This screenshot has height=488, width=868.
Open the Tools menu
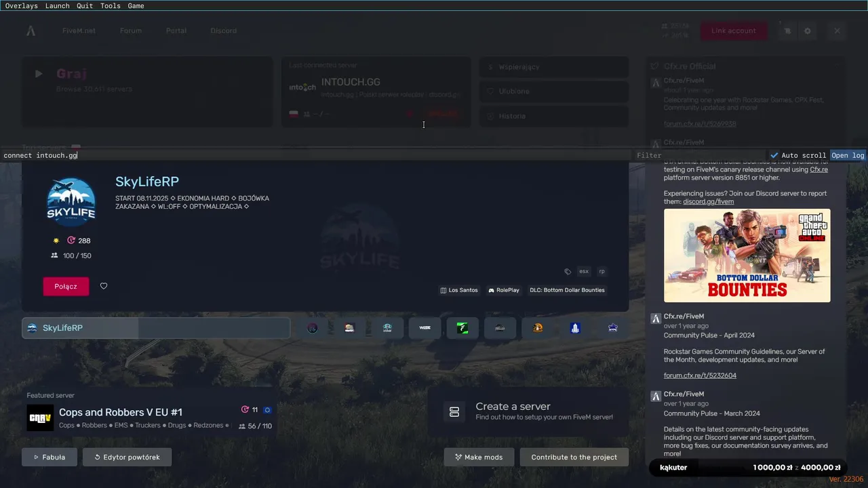pyautogui.click(x=110, y=5)
